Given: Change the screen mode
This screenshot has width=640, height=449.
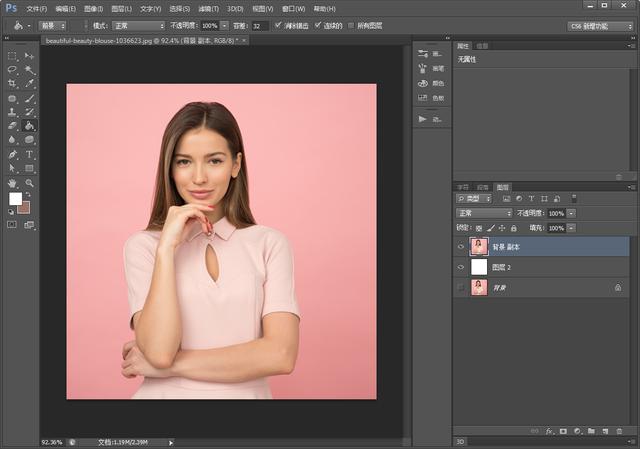Looking at the screenshot, I should coord(29,225).
